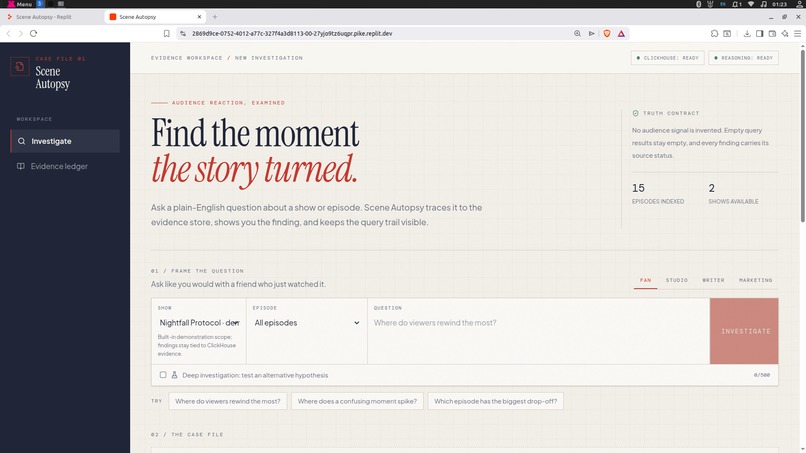Click the '0/500' character counter
Viewport: 806px width, 453px height.
tap(761, 375)
